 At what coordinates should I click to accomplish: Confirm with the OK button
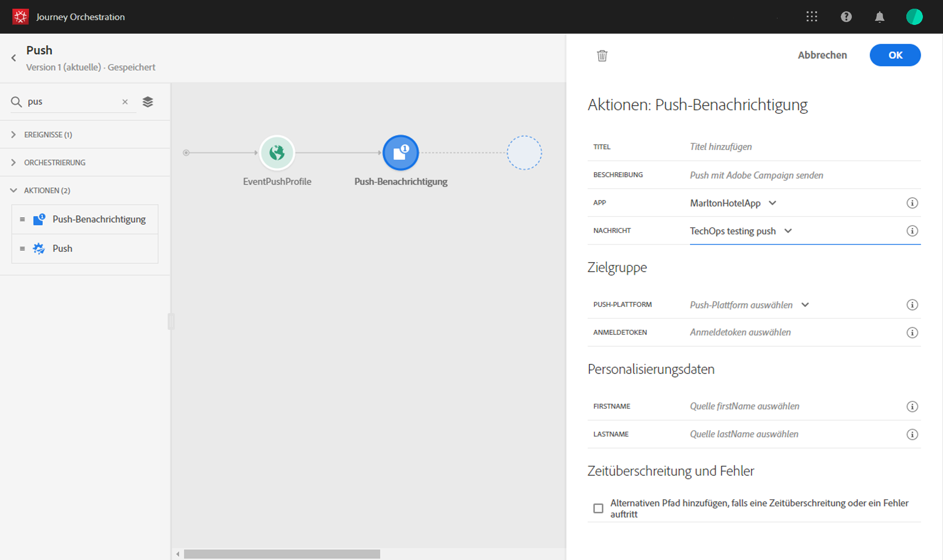click(x=895, y=55)
